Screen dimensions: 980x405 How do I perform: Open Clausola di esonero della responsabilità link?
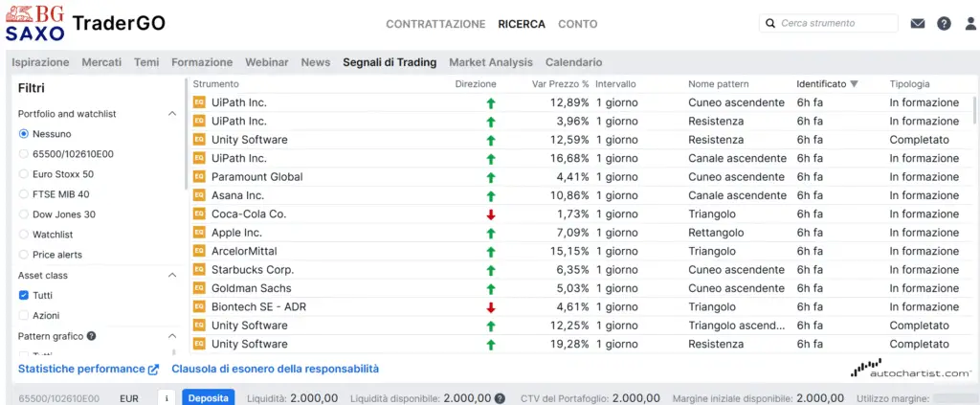[x=276, y=369]
